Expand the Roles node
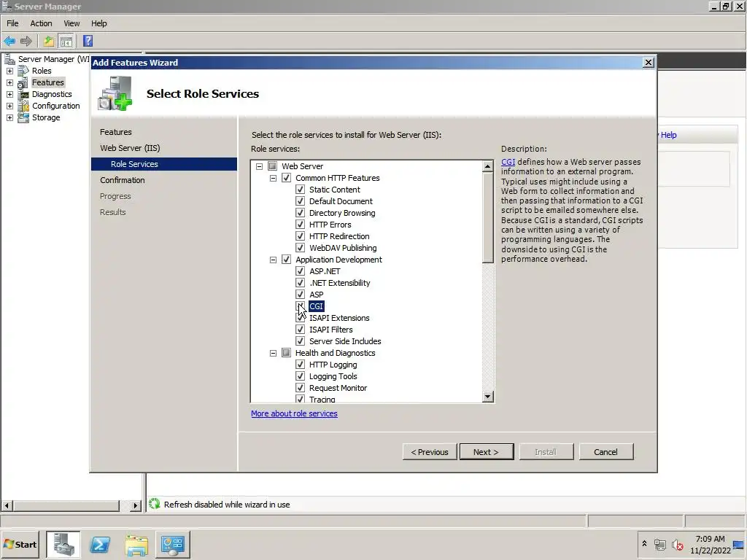This screenshot has width=747, height=560. [9, 71]
